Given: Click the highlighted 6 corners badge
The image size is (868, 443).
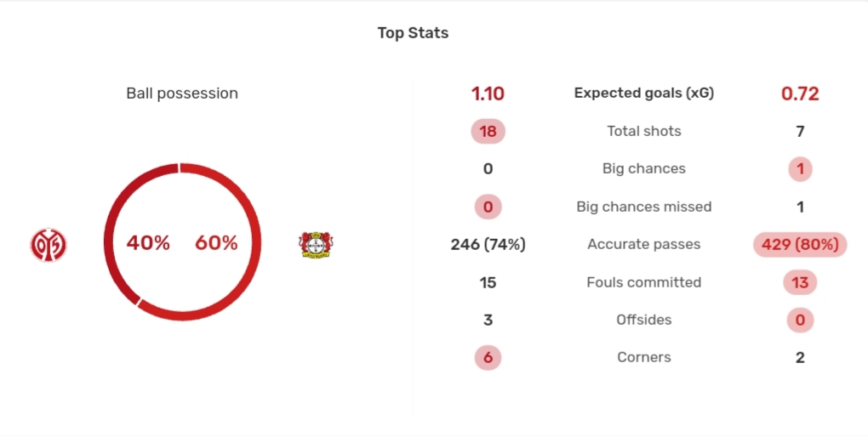Looking at the screenshot, I should point(488,358).
